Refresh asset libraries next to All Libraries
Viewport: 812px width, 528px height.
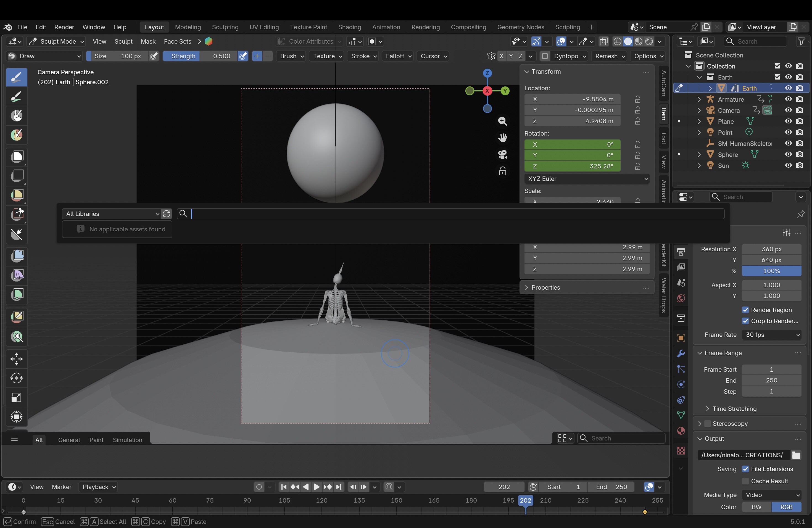[x=167, y=214]
